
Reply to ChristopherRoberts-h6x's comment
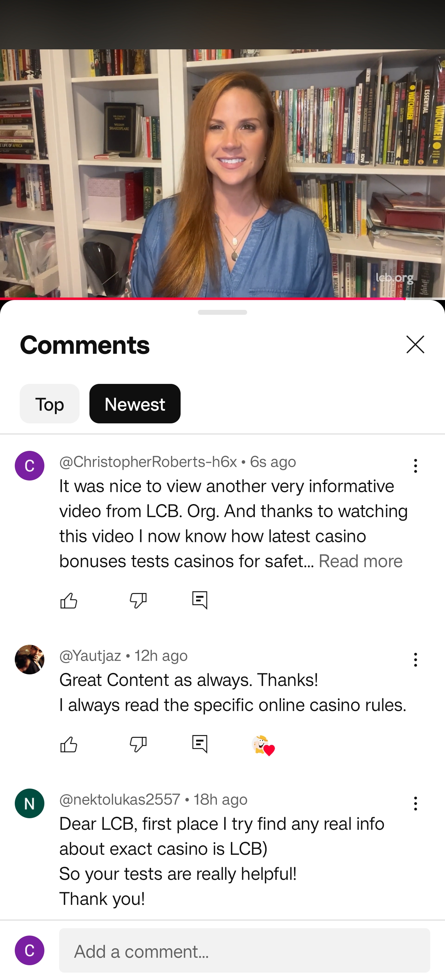200,600
